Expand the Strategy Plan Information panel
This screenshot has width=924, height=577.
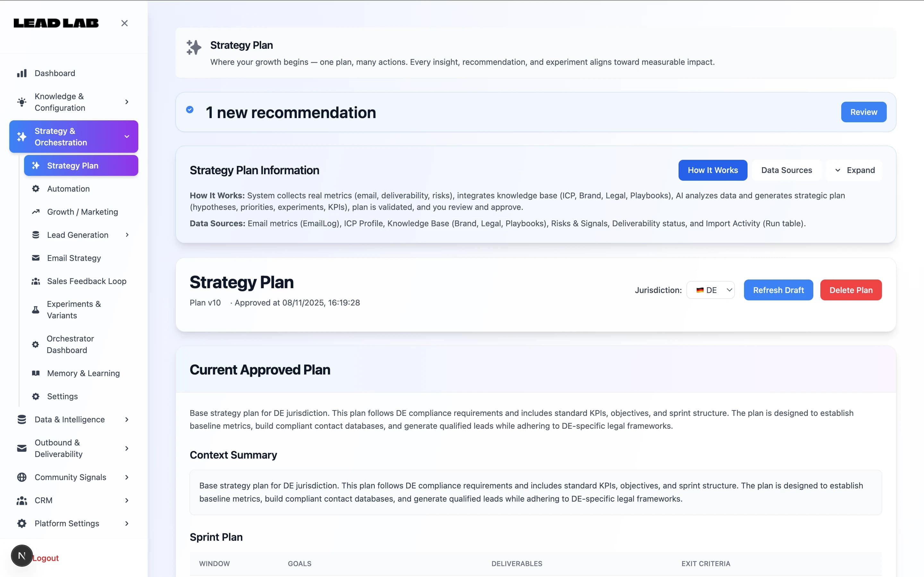(x=855, y=170)
